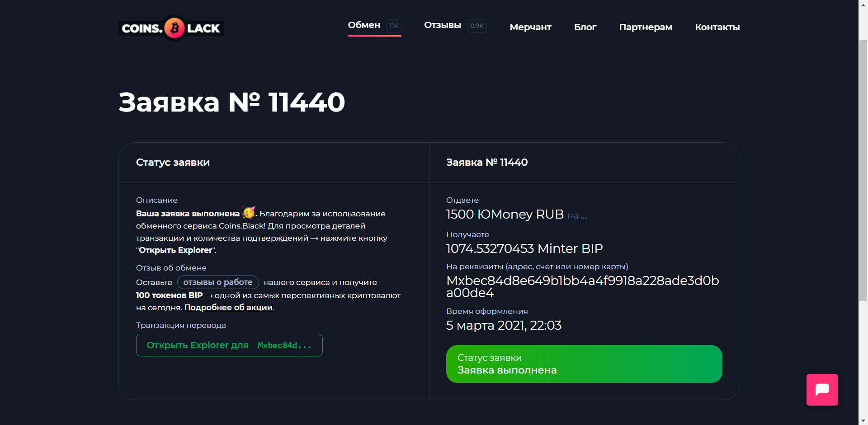Click 'Открыть Explorer для Mxbec84d...' button
This screenshot has height=425, width=868.
tap(229, 345)
